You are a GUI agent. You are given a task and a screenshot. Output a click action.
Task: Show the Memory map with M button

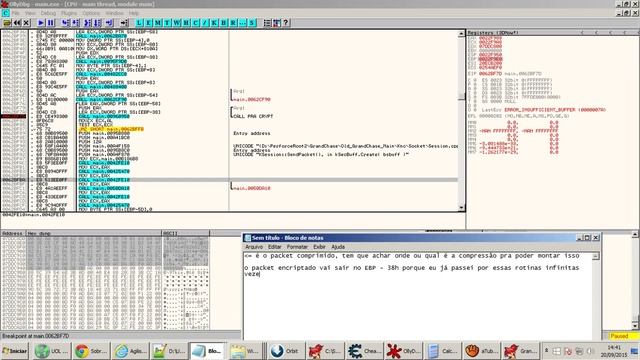pyautogui.click(x=158, y=23)
